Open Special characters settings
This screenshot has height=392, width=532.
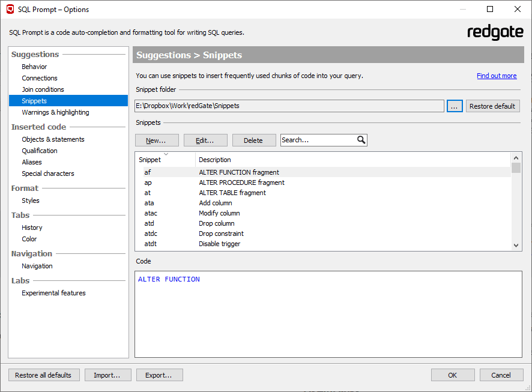(x=48, y=173)
